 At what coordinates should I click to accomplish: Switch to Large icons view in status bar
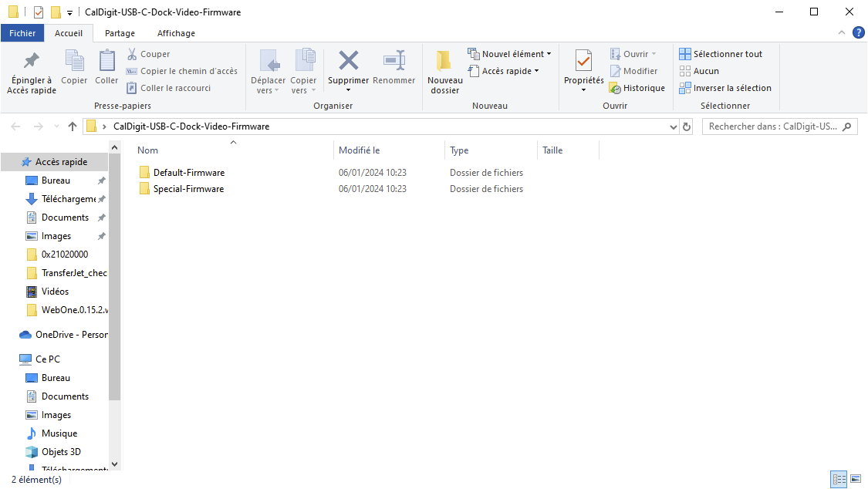[856, 479]
